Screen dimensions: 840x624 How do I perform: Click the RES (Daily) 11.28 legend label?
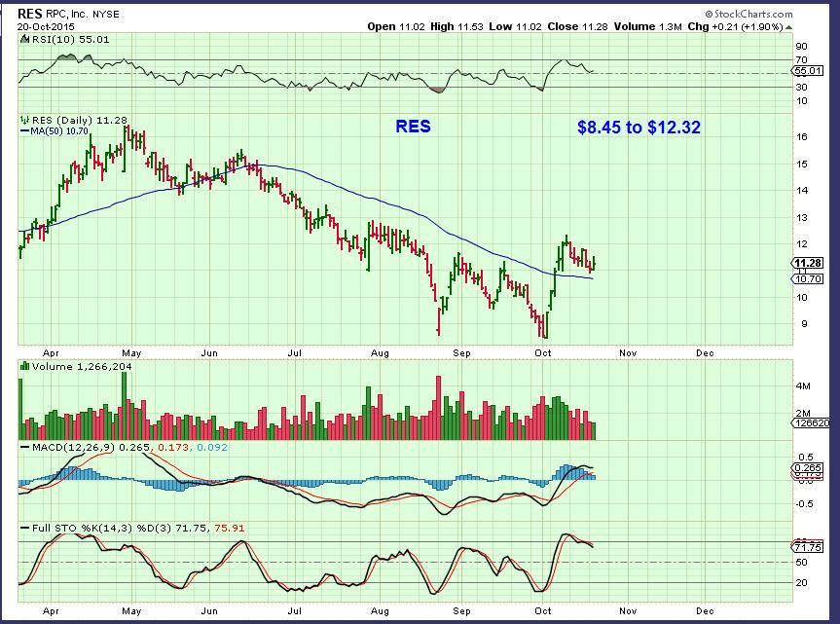[x=79, y=120]
